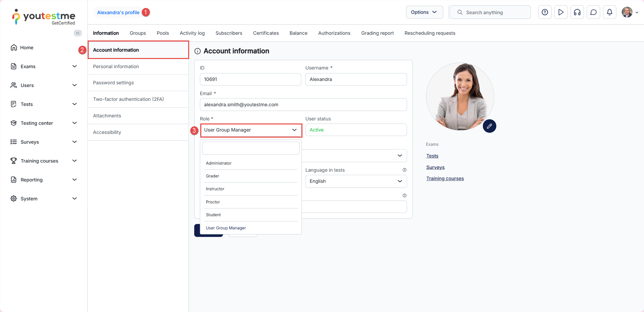Go to Password settings section
This screenshot has width=644, height=312.
coord(113,83)
